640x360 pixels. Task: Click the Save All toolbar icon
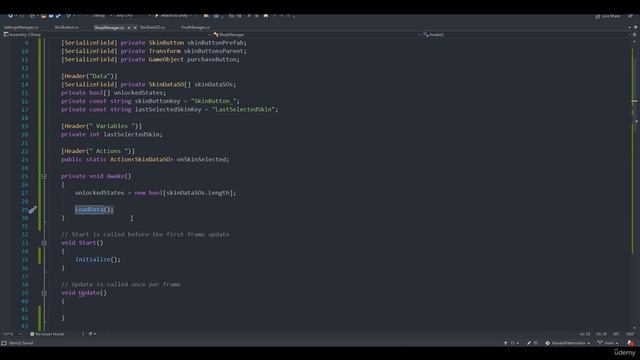coord(58,16)
